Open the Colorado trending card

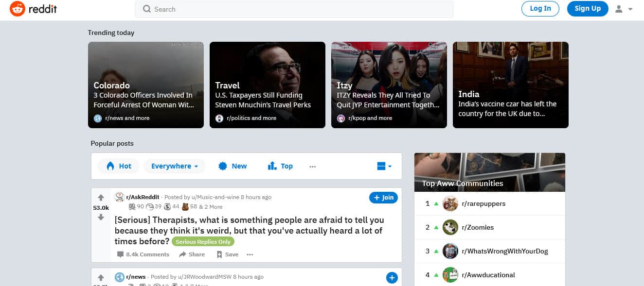[146, 85]
